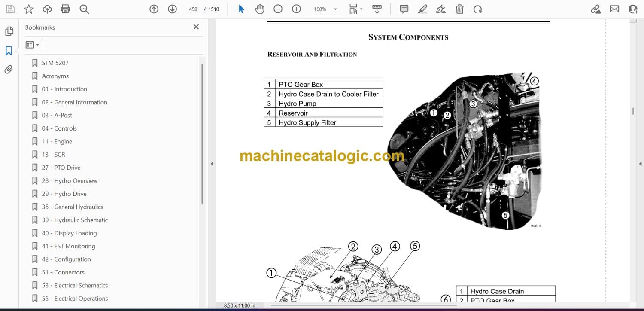The height and width of the screenshot is (311, 644).
Task: Click the zoom out minus icon
Action: click(x=278, y=9)
